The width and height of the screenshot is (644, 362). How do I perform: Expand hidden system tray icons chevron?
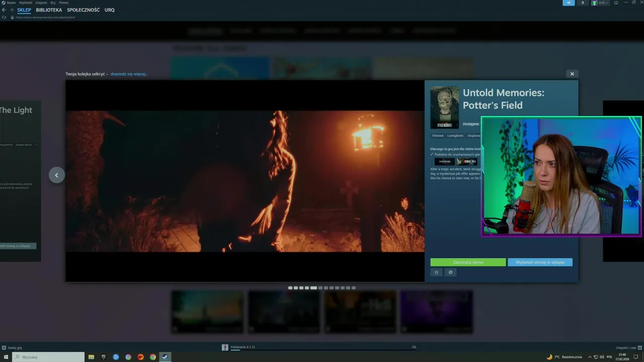(x=590, y=357)
